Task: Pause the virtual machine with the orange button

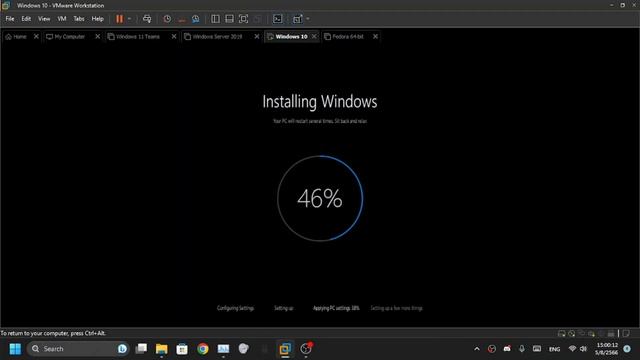Action: (119, 19)
